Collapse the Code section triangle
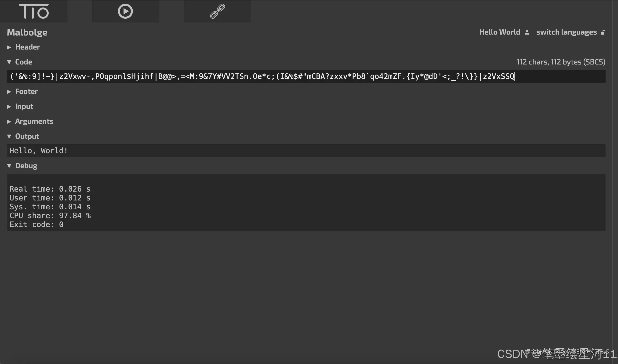Image resolution: width=618 pixels, height=364 pixels. pyautogui.click(x=9, y=62)
